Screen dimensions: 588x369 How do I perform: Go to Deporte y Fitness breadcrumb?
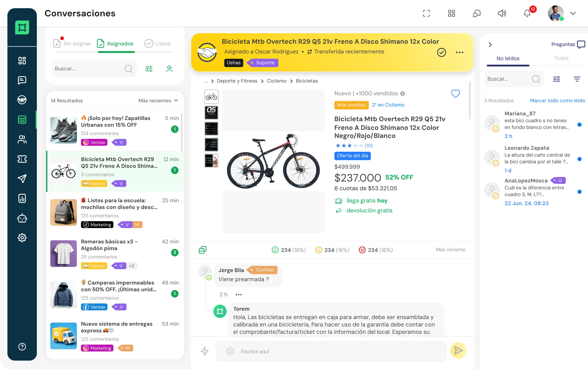click(237, 81)
